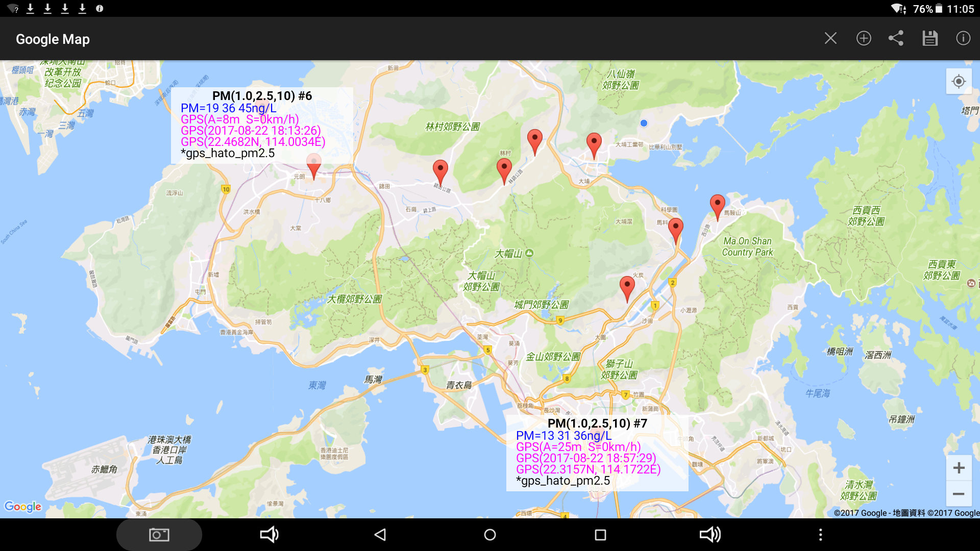
Task: Select the red marker near 火炭
Action: point(627,289)
